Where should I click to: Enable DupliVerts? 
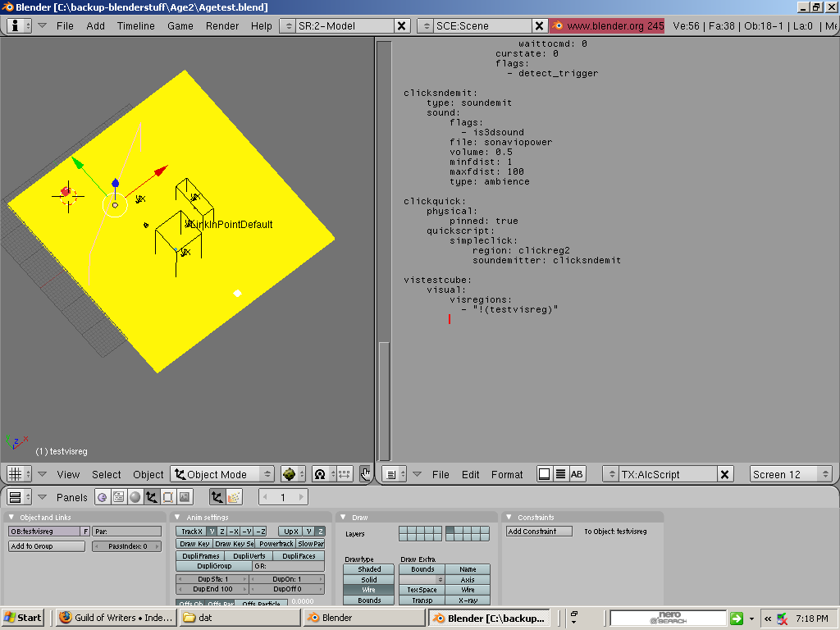point(249,556)
